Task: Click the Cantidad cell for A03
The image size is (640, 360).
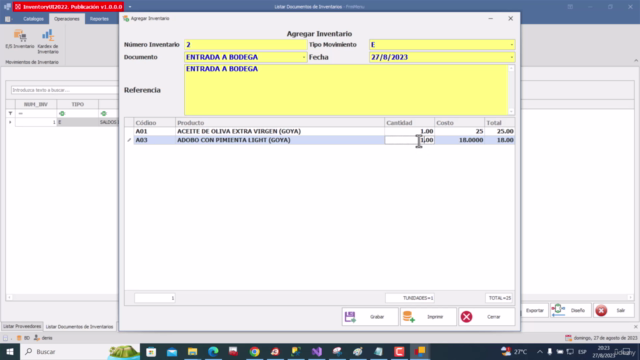Action: pyautogui.click(x=409, y=140)
